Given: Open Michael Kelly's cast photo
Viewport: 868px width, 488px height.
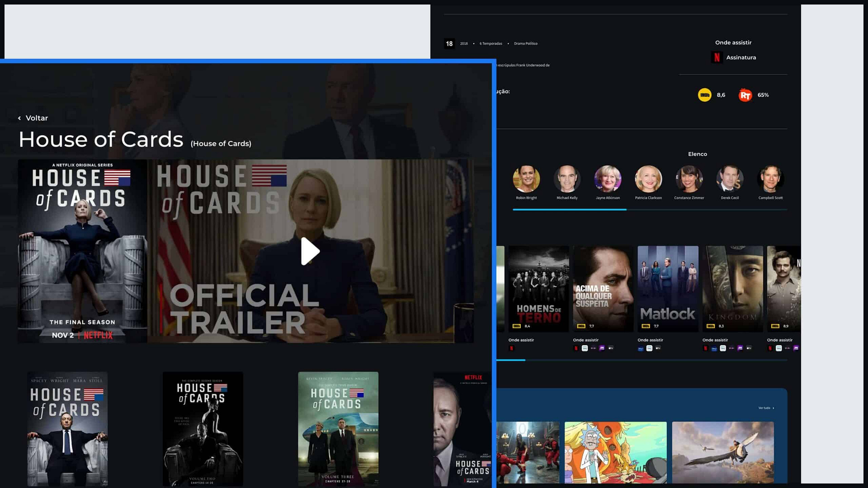Looking at the screenshot, I should point(567,179).
